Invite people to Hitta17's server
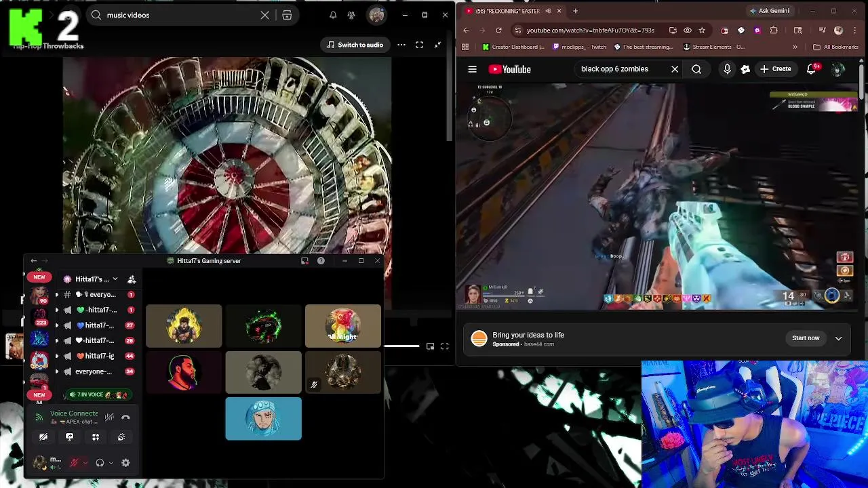 132,279
